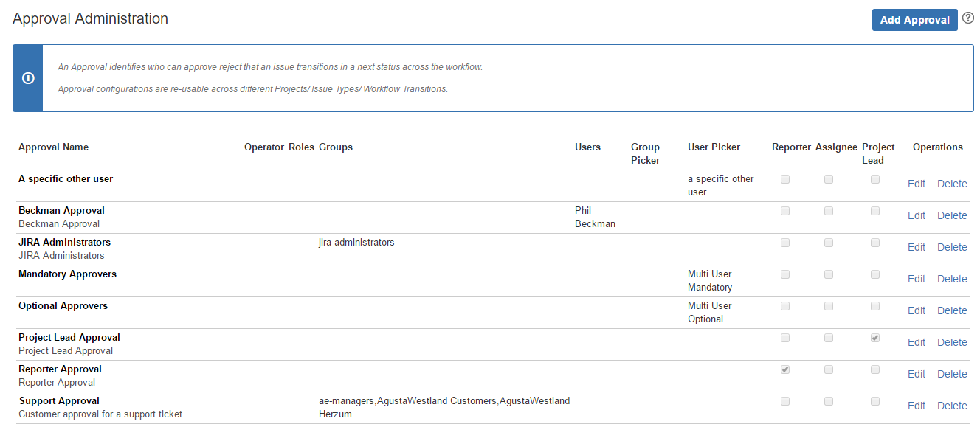The image size is (980, 427).
Task: Click the Operations column header
Action: (937, 147)
